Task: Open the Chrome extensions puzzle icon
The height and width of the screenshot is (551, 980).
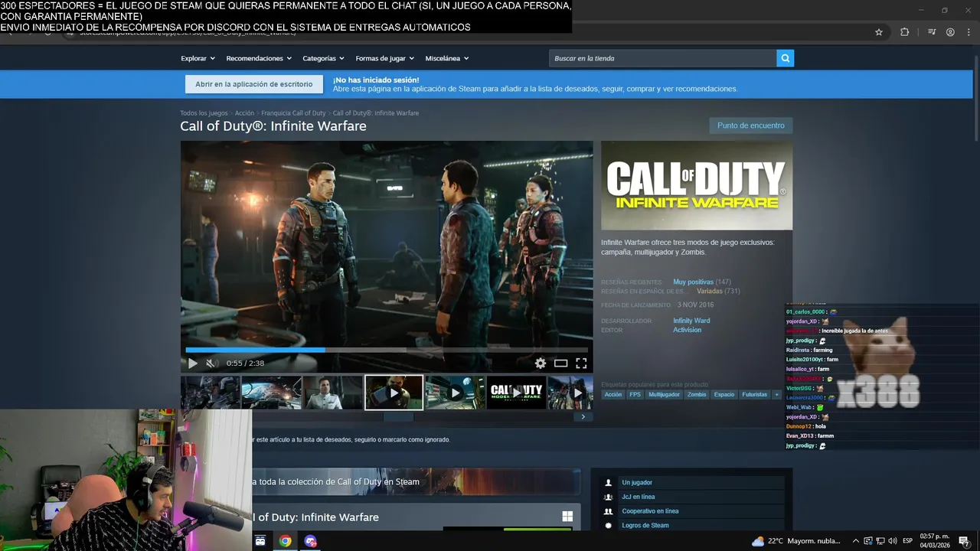Action: (x=905, y=32)
